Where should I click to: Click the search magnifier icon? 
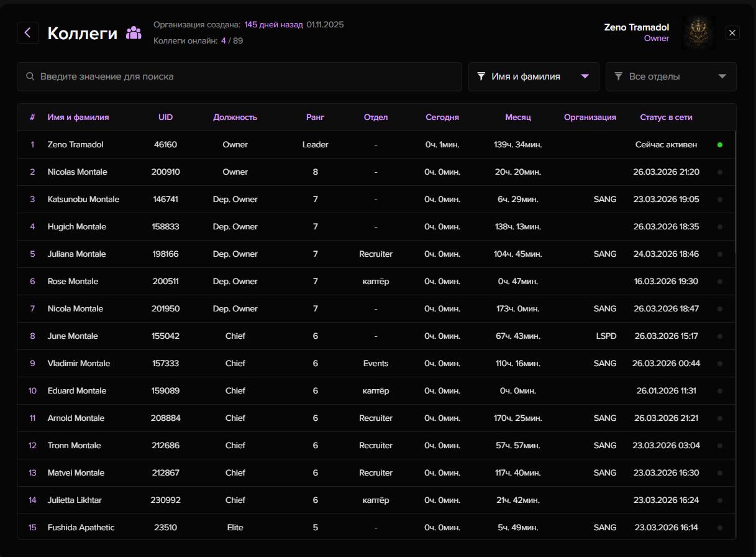pos(30,77)
